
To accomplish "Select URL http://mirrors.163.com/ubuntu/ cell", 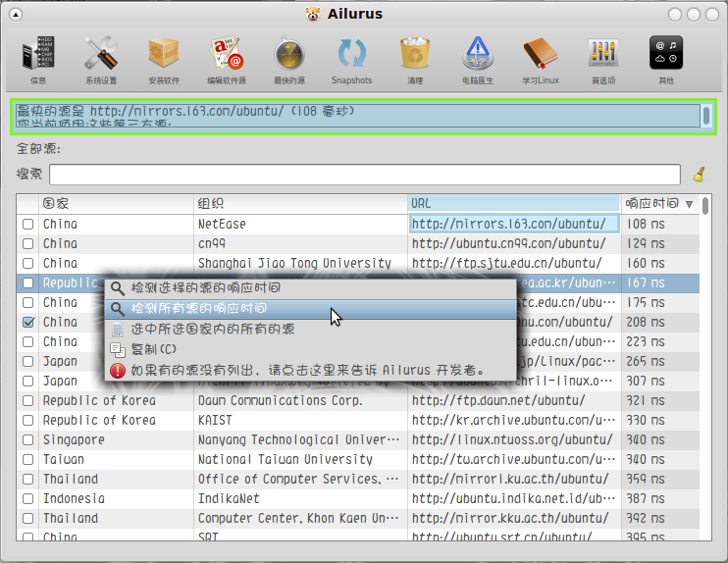I will 514,225.
